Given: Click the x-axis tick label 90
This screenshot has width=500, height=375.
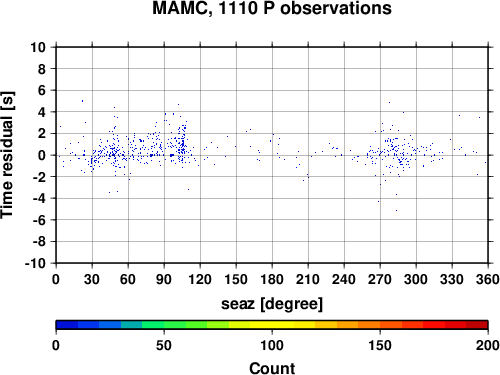Looking at the screenshot, I should tap(164, 279).
